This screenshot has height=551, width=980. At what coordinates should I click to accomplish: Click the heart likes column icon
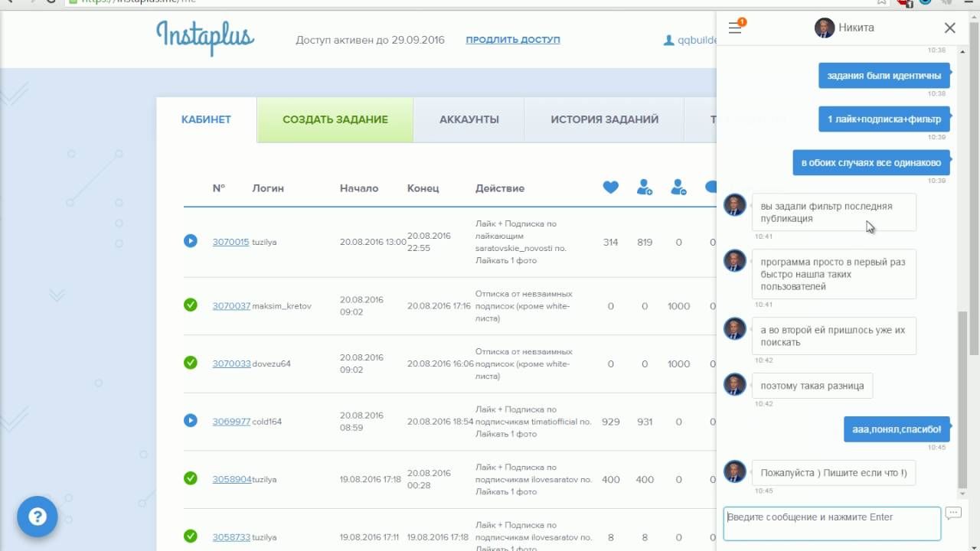610,187
